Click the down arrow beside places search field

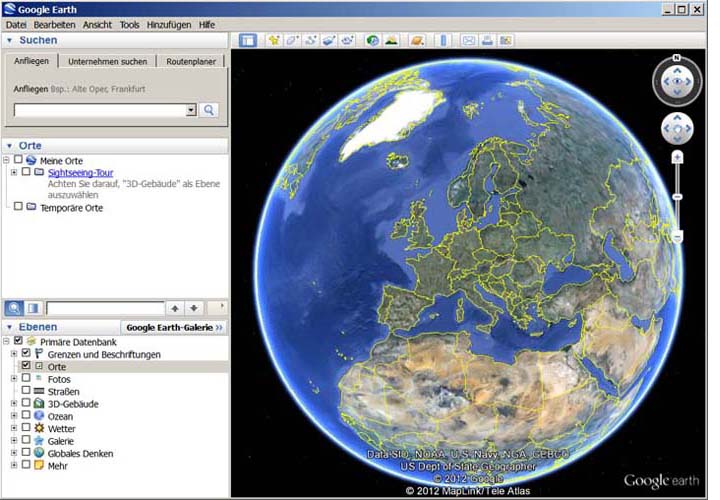(194, 308)
